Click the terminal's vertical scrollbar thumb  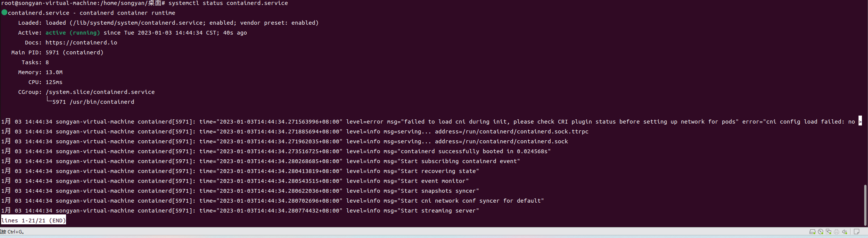coord(865,205)
